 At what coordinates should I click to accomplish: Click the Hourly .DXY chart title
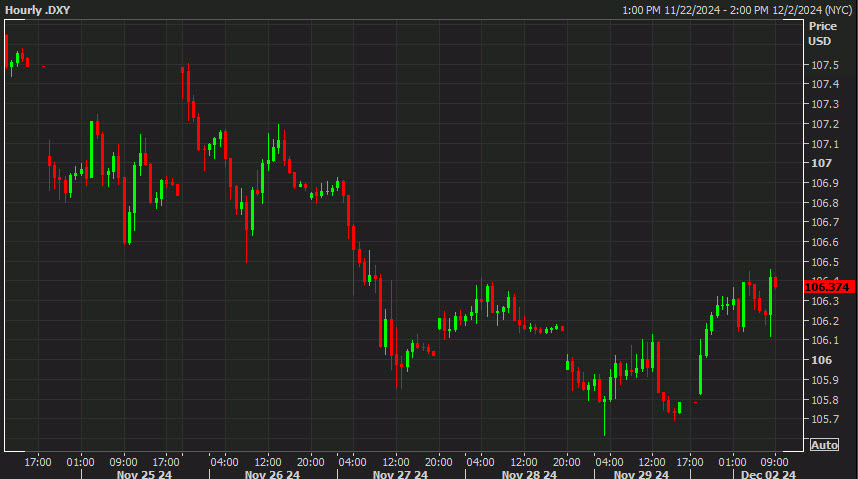click(x=37, y=10)
